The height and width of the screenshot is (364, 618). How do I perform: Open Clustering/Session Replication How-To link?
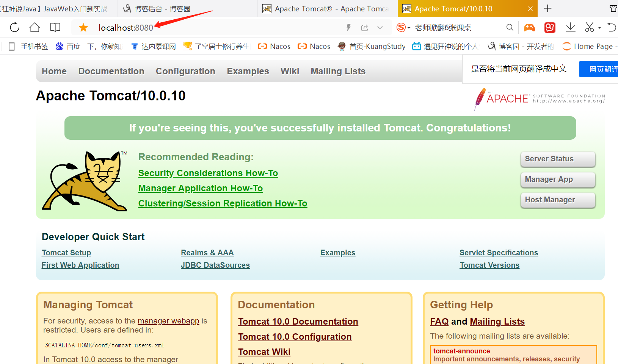tap(223, 203)
